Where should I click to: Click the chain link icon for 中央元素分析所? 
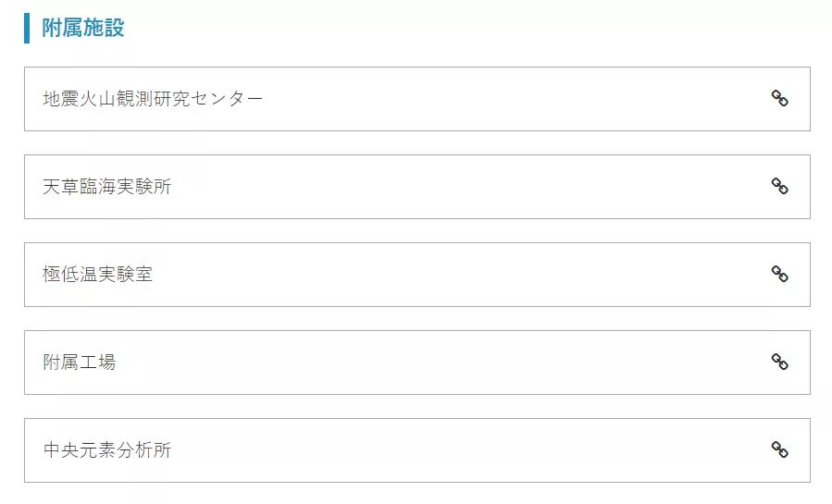pos(779,450)
